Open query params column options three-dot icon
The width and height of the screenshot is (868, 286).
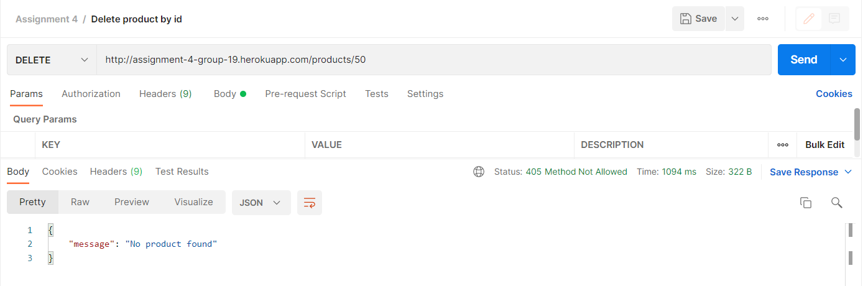(x=783, y=145)
